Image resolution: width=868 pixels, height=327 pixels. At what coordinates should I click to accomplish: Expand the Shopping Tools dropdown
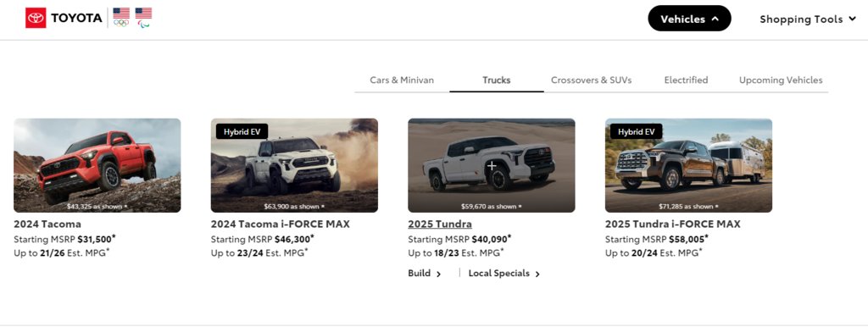coord(808,19)
